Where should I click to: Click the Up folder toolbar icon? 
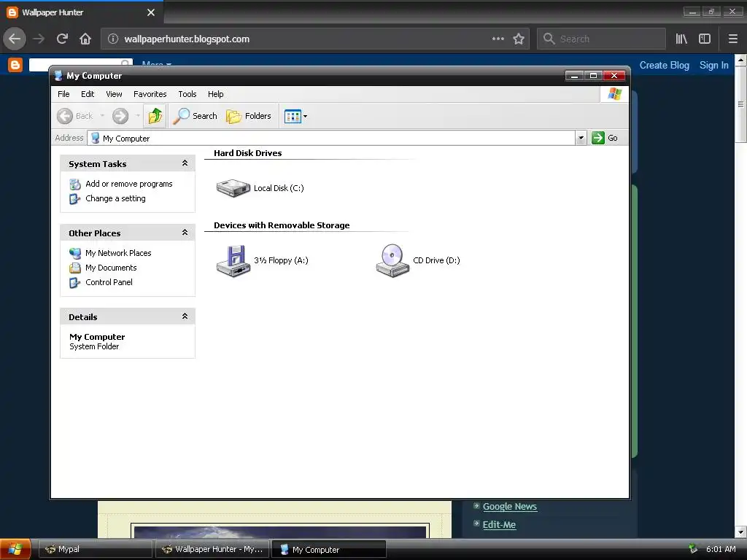pyautogui.click(x=155, y=116)
